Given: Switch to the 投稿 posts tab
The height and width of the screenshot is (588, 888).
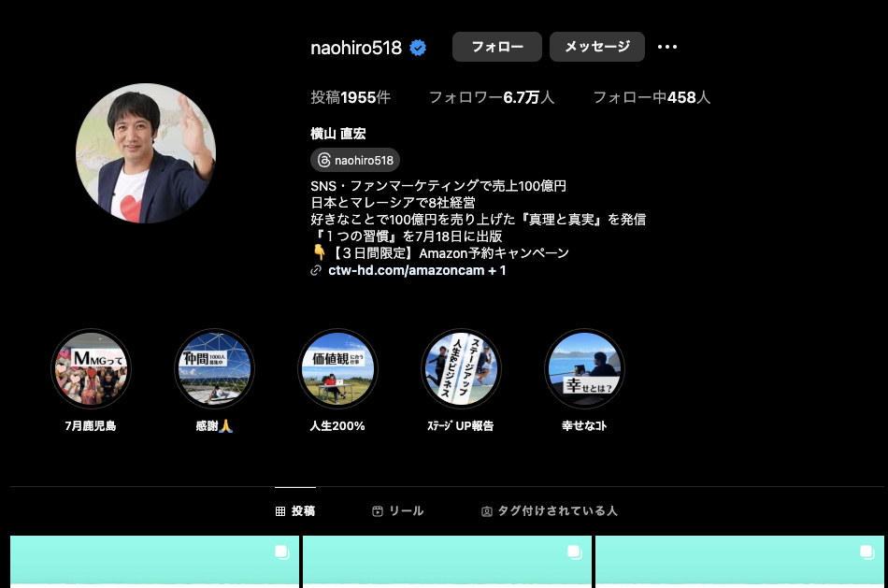Looking at the screenshot, I should tap(295, 511).
